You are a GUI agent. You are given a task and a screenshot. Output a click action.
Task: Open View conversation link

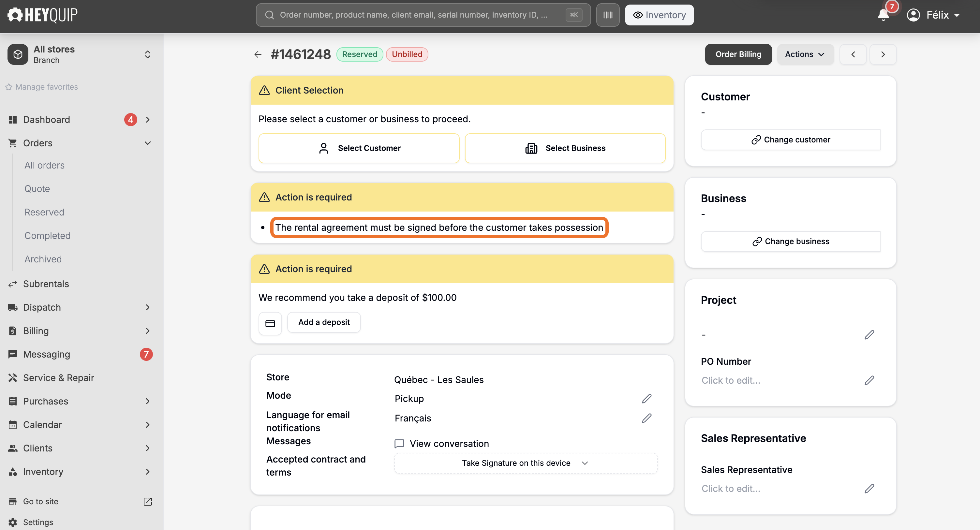pyautogui.click(x=442, y=444)
